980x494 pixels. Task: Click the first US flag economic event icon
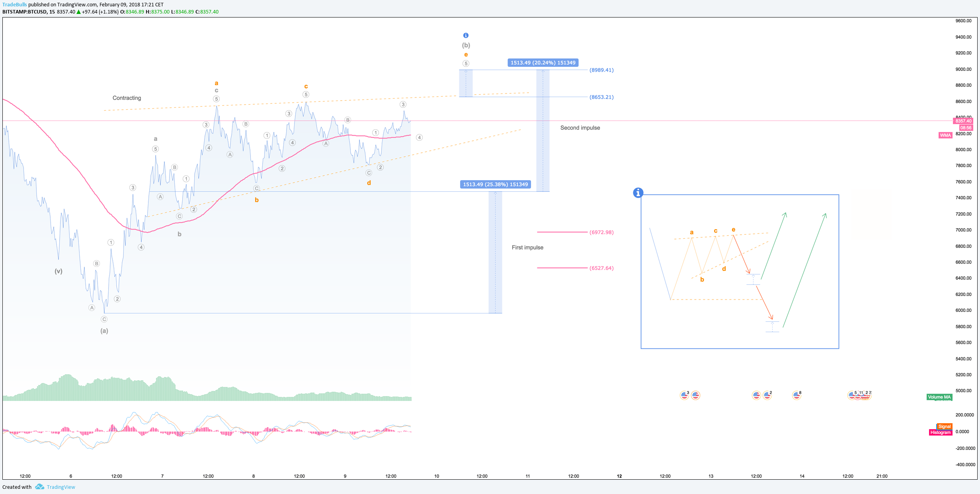pyautogui.click(x=684, y=395)
